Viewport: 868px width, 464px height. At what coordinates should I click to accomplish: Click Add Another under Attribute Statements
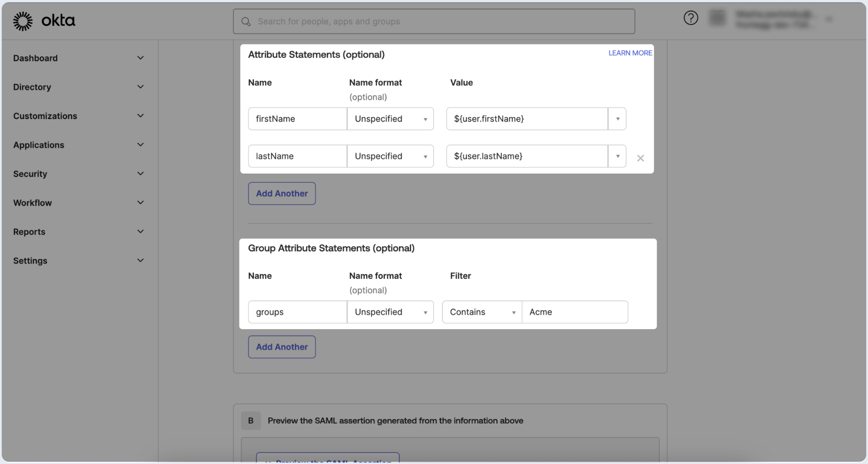coord(282,194)
